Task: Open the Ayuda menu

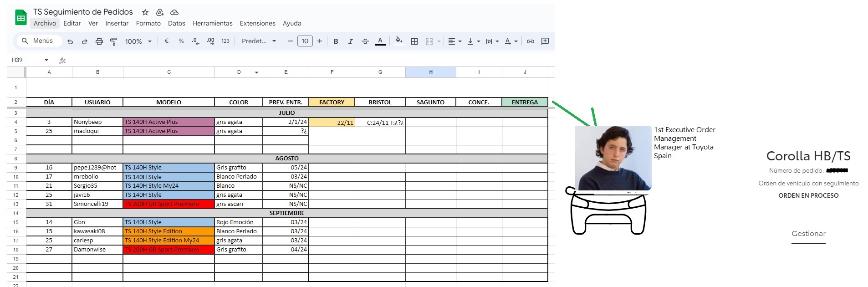Action: click(x=292, y=23)
